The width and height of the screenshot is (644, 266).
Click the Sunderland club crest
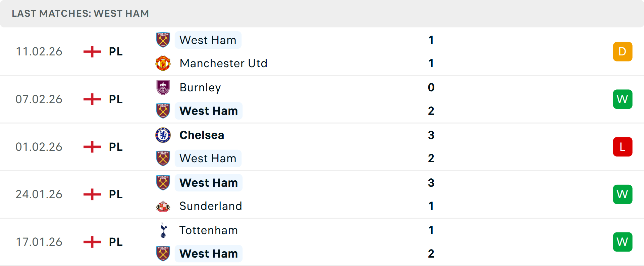coord(163,206)
